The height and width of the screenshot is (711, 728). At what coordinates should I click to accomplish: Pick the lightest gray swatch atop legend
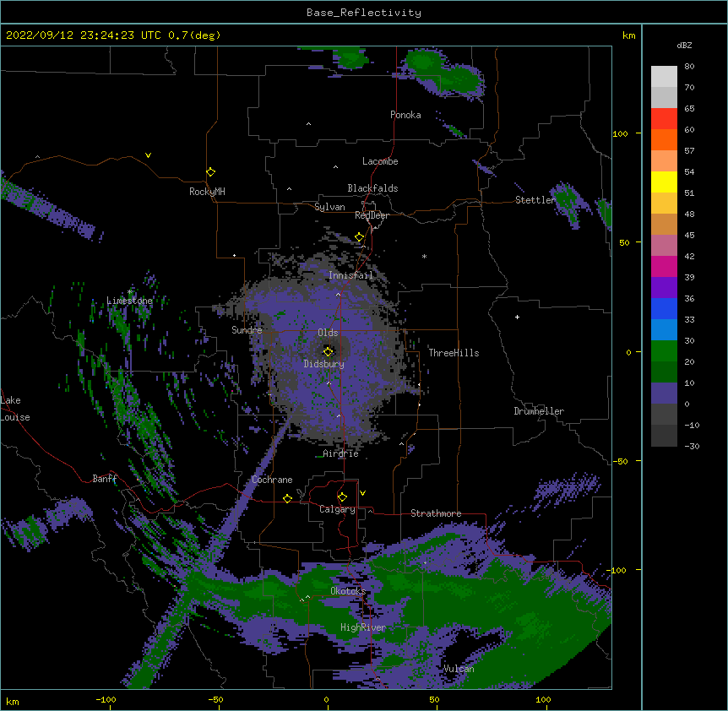coord(664,76)
